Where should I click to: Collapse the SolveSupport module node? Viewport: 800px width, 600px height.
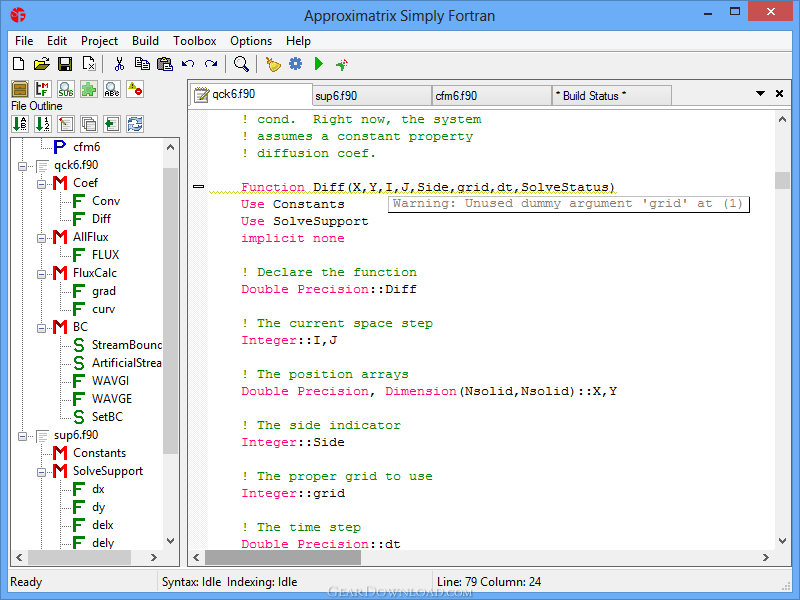pyautogui.click(x=41, y=472)
